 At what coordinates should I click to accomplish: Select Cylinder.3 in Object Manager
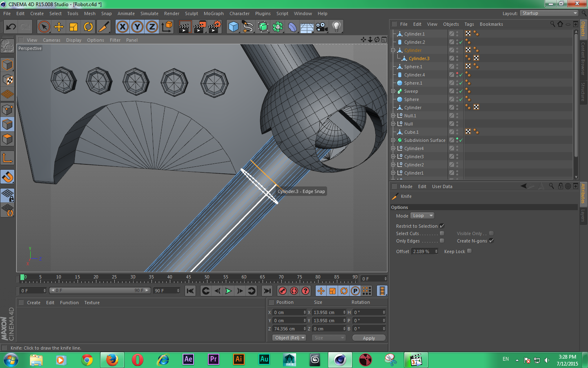coord(419,58)
